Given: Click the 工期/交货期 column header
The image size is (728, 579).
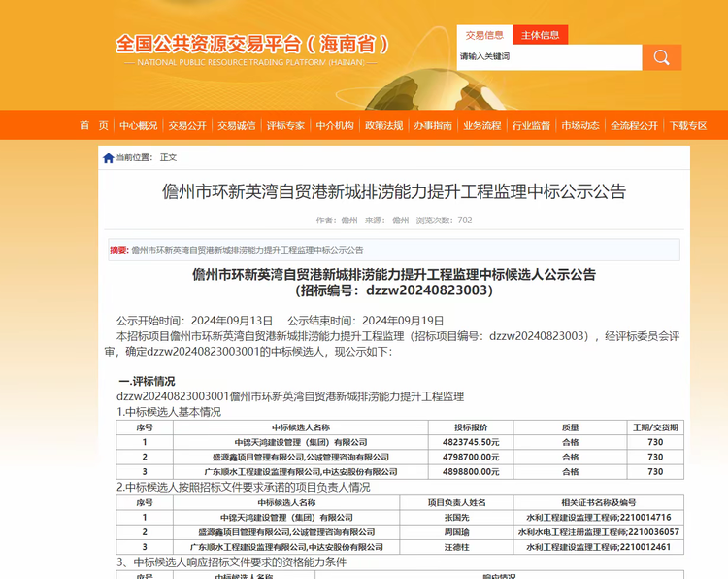Looking at the screenshot, I should (x=655, y=427).
